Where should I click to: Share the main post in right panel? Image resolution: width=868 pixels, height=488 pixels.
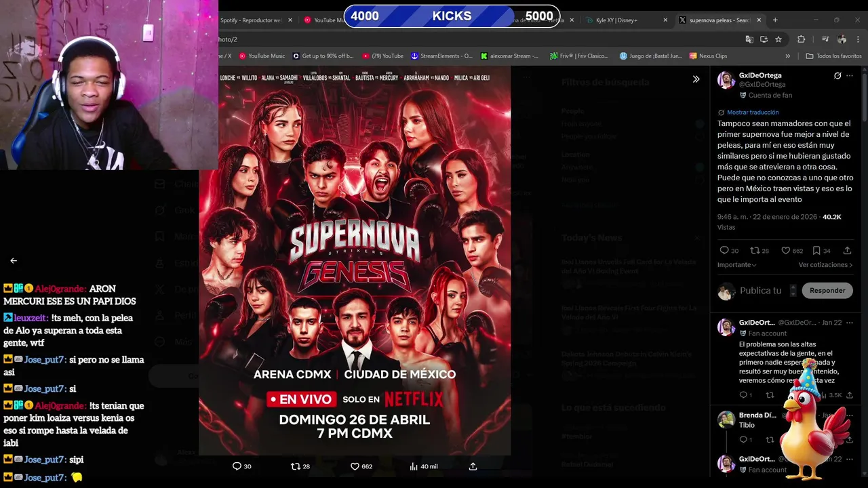[847, 251]
